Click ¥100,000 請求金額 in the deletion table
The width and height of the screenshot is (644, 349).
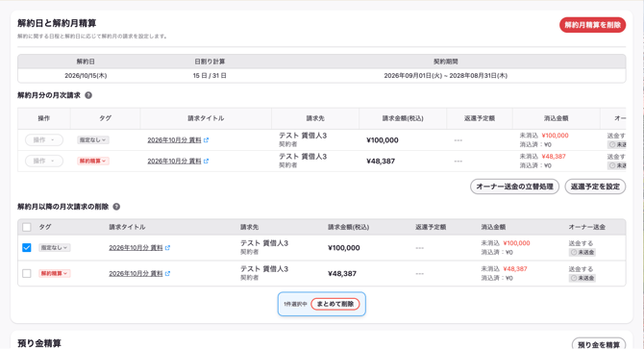344,248
